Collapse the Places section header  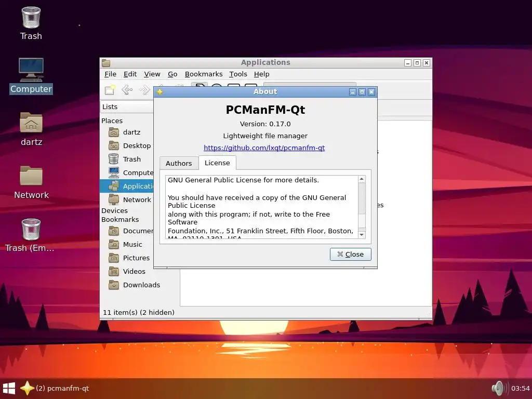112,121
